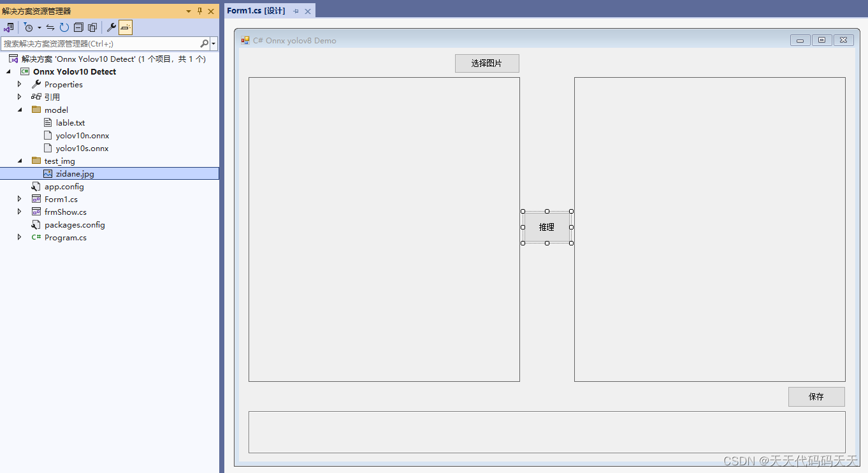Select the Sync with Active Document icon
The width and height of the screenshot is (868, 473).
[49, 27]
